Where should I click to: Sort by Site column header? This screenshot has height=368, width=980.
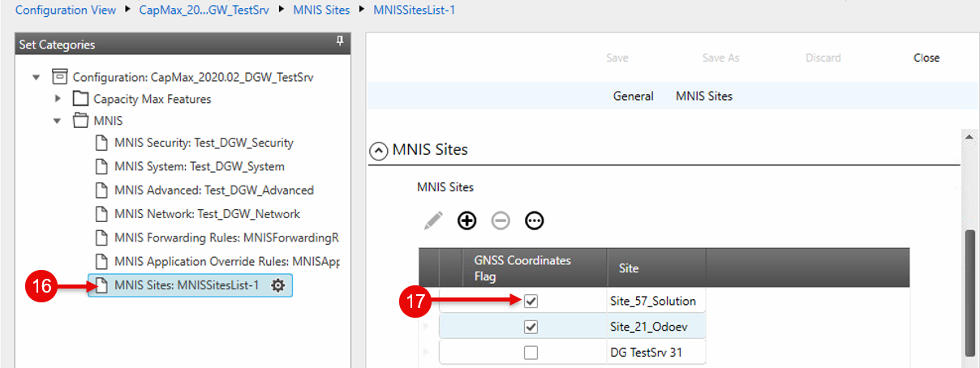click(656, 267)
